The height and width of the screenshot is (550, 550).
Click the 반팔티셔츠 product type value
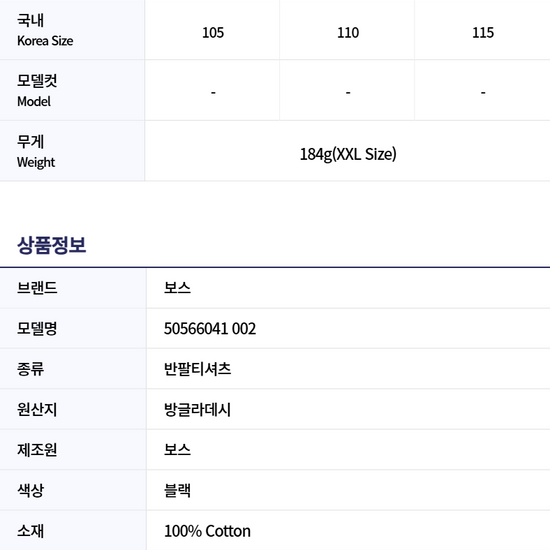click(x=197, y=369)
